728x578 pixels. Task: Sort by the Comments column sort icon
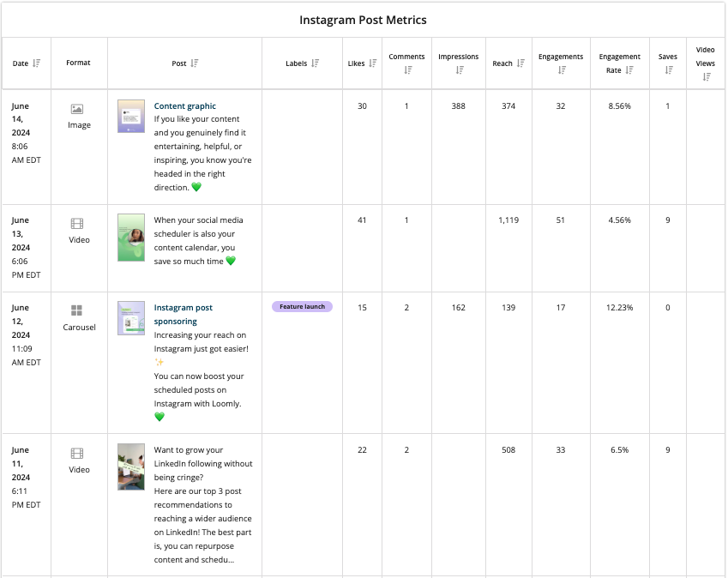(408, 70)
